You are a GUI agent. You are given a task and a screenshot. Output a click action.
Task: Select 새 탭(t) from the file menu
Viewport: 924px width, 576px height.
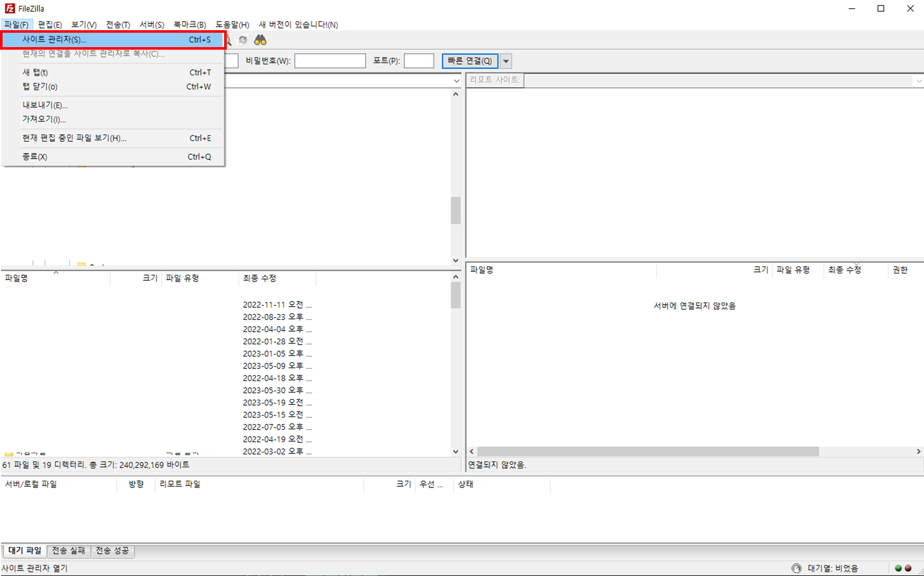click(114, 72)
